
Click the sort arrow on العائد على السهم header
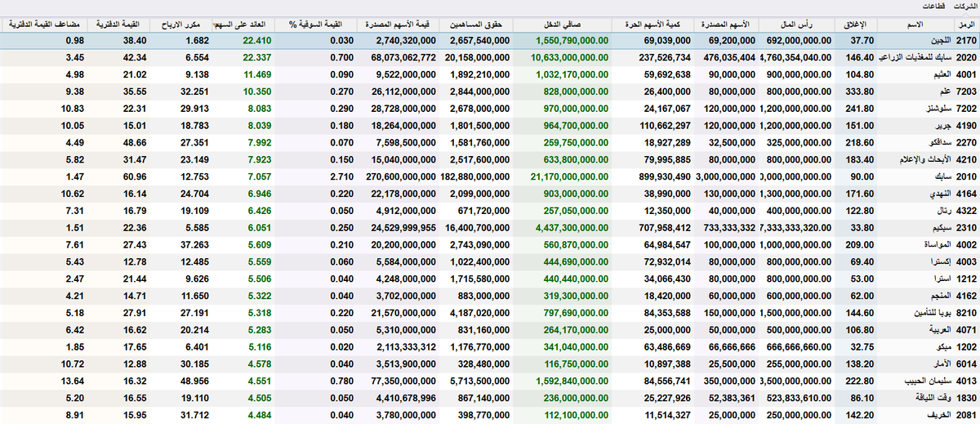click(x=216, y=25)
